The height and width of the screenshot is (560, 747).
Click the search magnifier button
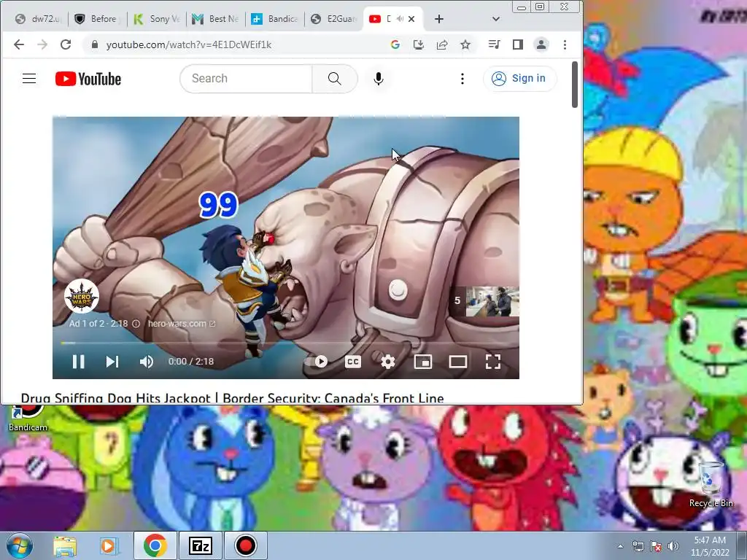[x=334, y=79]
